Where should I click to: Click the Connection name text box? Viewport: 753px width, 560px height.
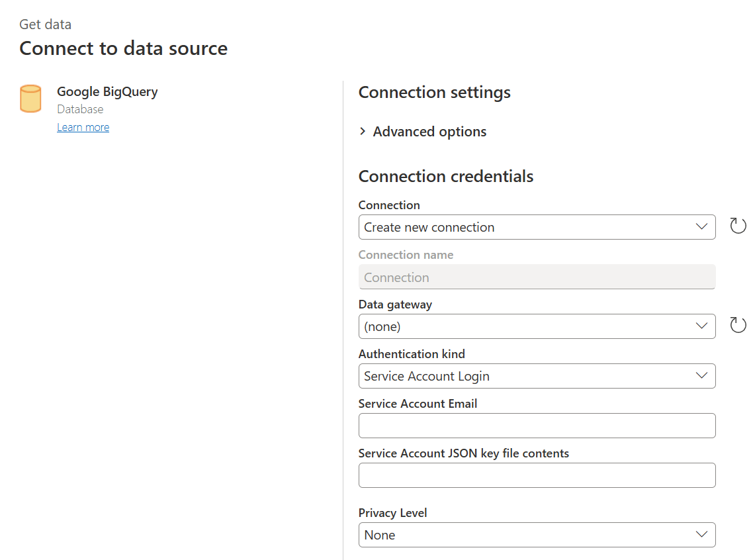click(537, 277)
